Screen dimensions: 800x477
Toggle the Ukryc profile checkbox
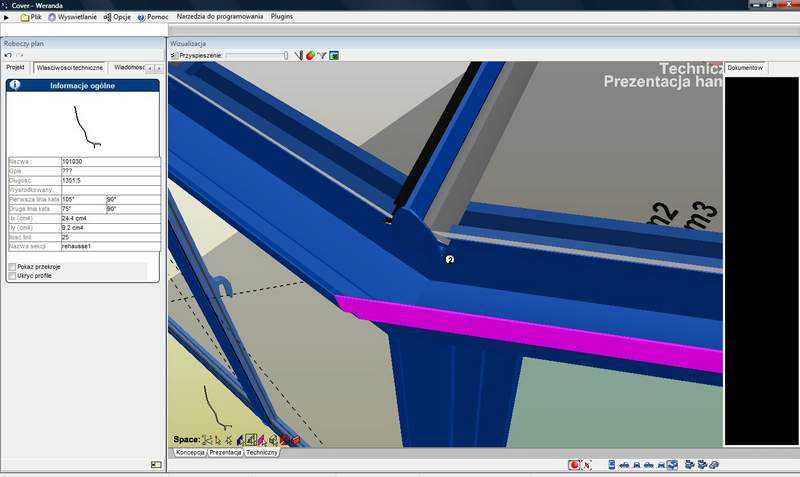[x=12, y=275]
